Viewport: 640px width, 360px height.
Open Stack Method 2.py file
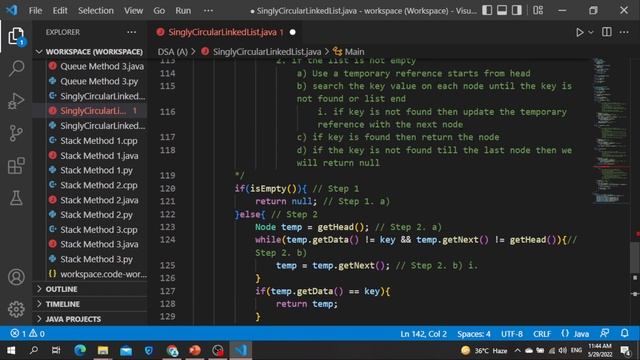click(96, 215)
